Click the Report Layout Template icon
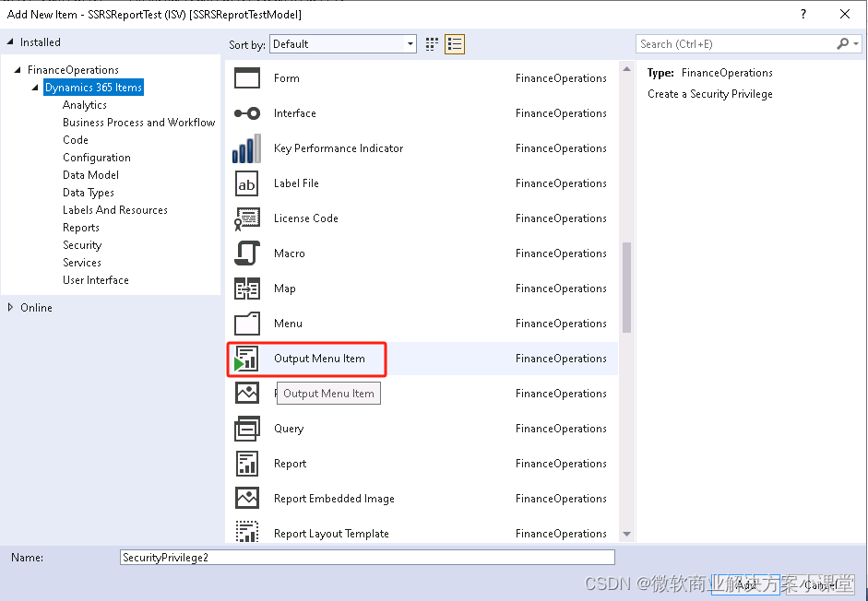868x601 pixels. 247,532
